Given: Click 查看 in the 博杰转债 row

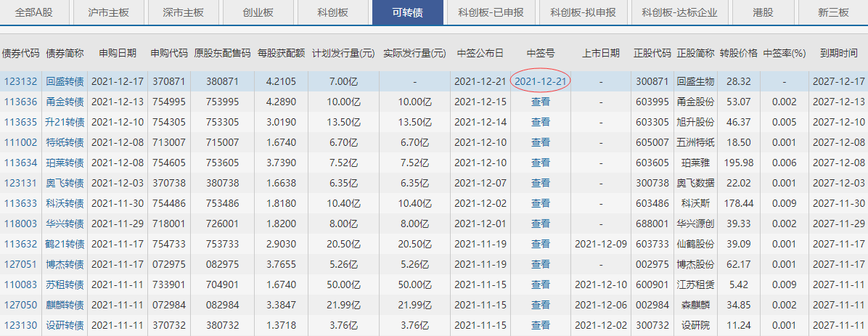Looking at the screenshot, I should [540, 263].
